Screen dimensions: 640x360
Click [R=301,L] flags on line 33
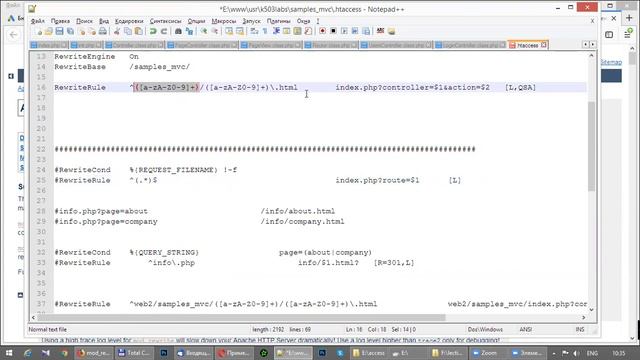(x=394, y=262)
